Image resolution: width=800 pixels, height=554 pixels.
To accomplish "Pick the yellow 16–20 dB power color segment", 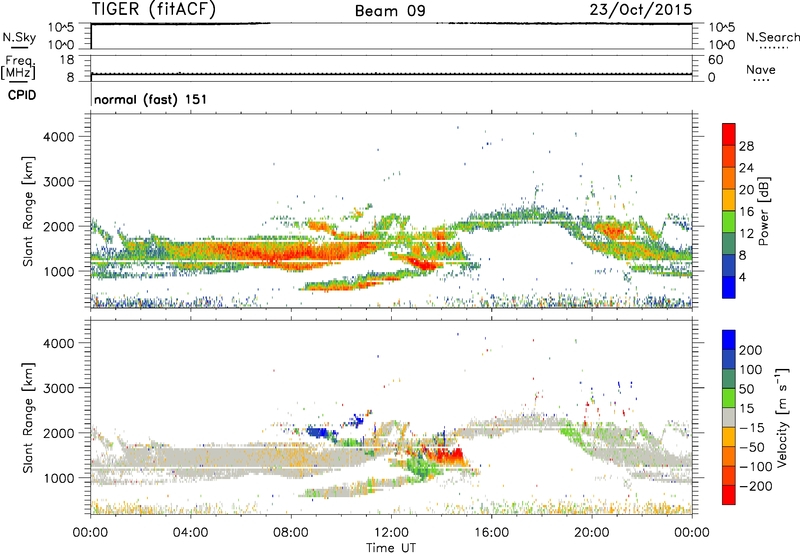I will [x=729, y=199].
